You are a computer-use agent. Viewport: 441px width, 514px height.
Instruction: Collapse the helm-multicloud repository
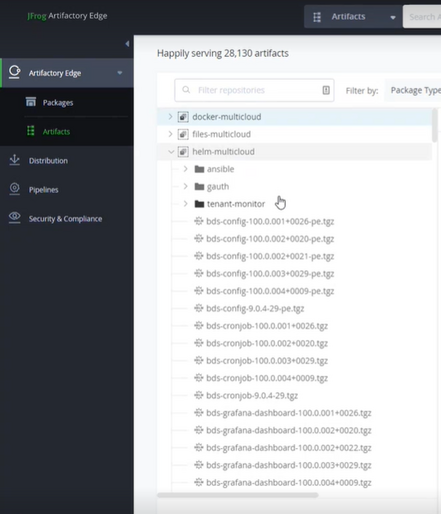171,152
